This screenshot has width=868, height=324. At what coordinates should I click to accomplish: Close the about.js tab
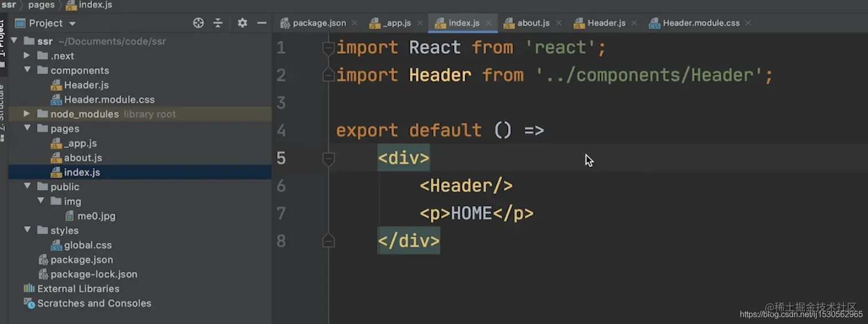(x=559, y=23)
